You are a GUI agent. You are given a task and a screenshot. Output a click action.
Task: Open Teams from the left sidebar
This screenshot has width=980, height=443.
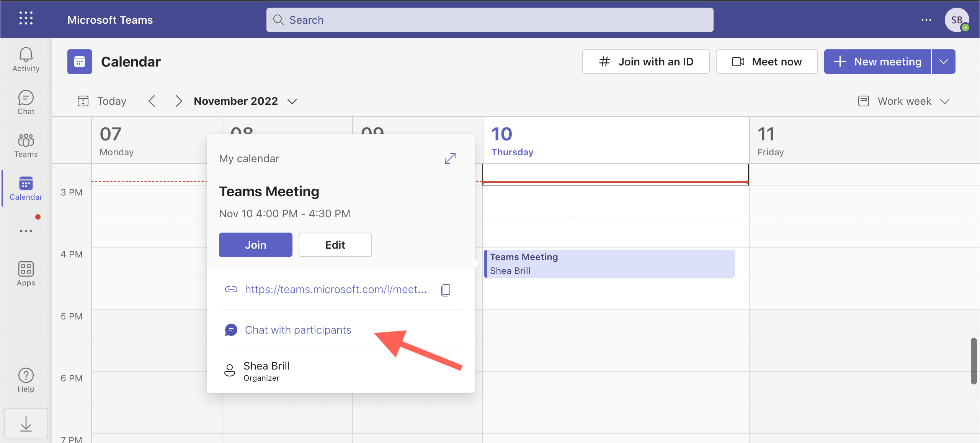coord(26,145)
